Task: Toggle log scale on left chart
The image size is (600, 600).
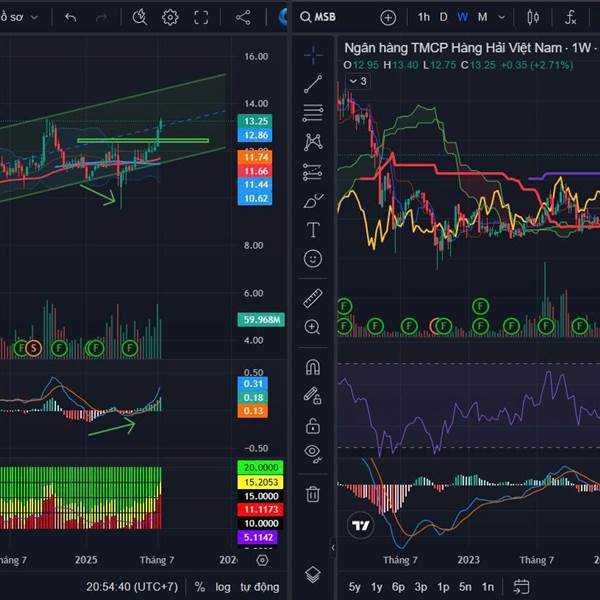Action: point(223,587)
